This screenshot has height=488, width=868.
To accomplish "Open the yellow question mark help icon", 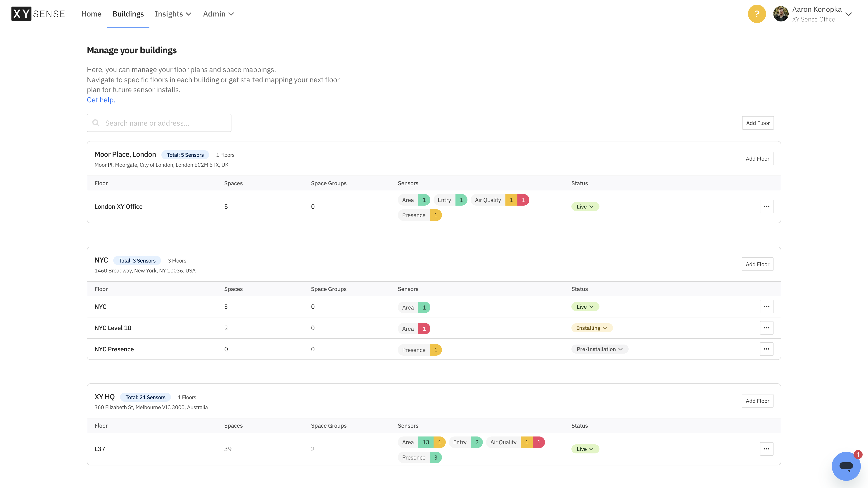I will coord(757,14).
